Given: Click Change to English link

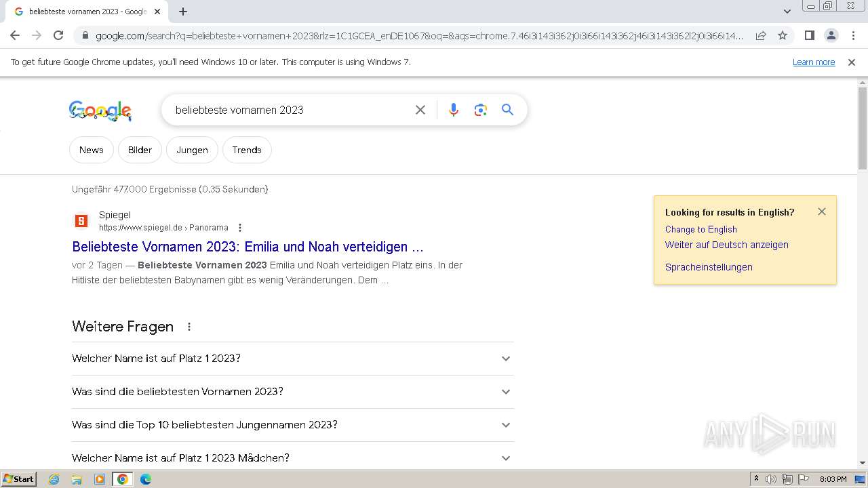Looking at the screenshot, I should 701,229.
